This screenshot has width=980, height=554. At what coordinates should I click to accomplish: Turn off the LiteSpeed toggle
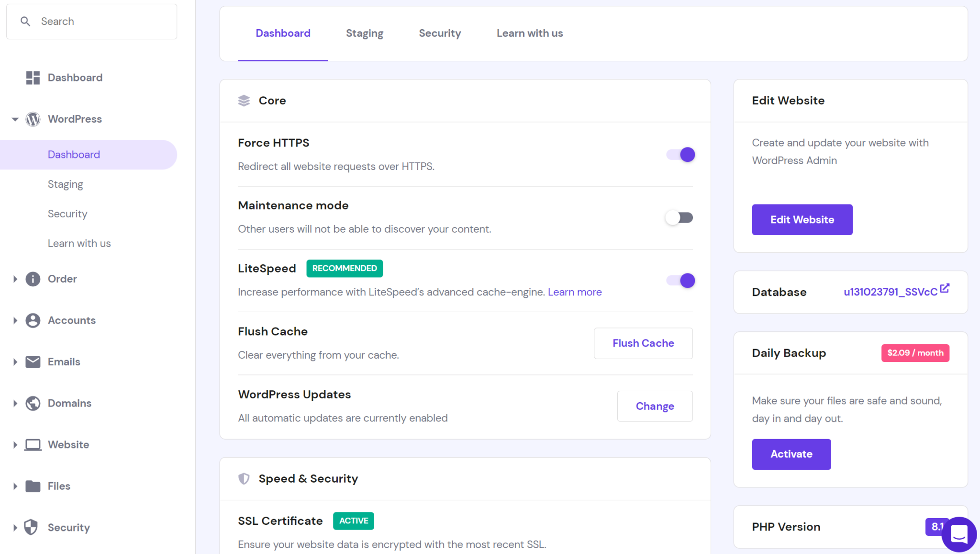[x=679, y=280]
